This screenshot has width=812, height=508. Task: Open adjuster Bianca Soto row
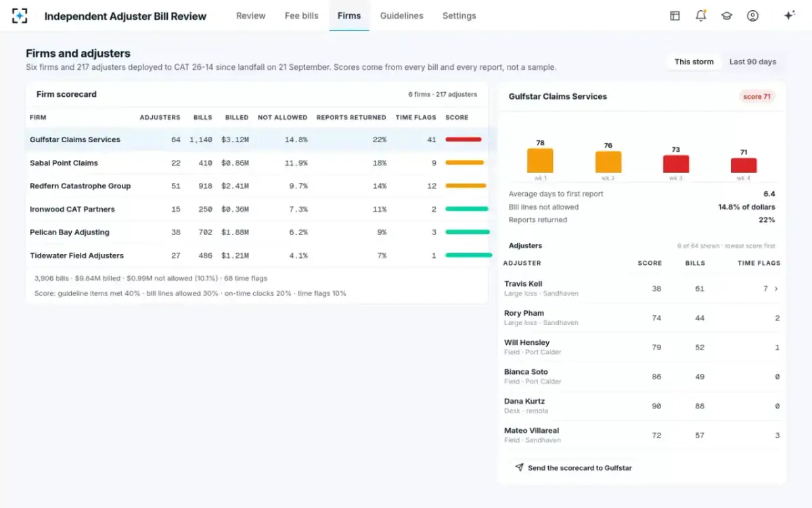pyautogui.click(x=642, y=377)
